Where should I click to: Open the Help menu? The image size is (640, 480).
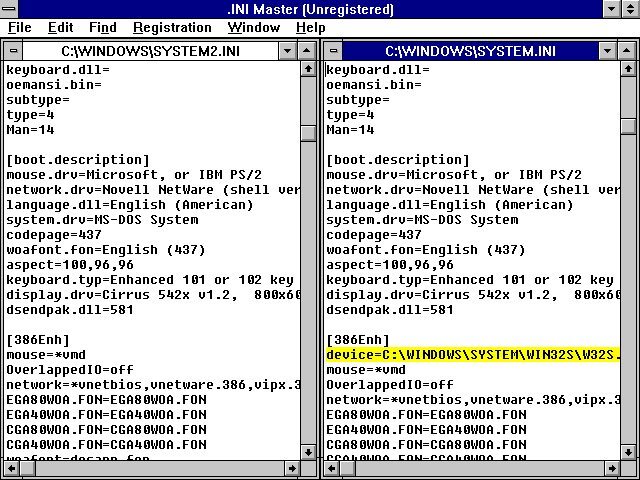coord(311,28)
